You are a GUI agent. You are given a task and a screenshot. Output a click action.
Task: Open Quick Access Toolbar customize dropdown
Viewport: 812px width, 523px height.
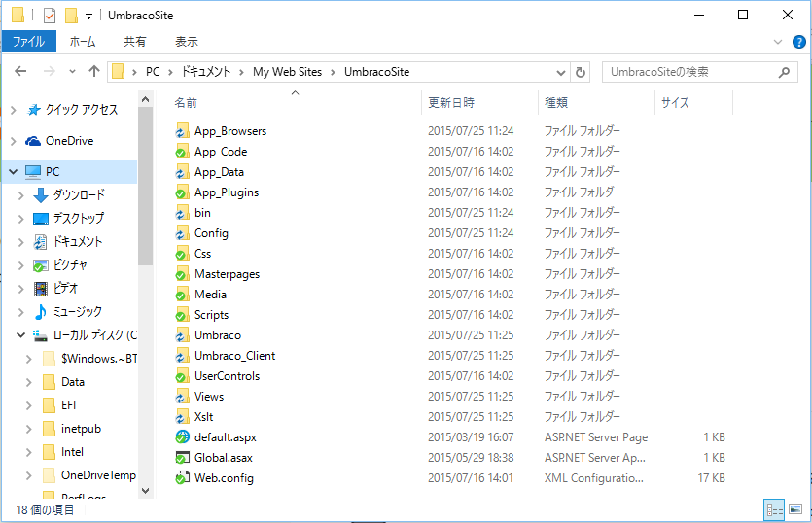89,17
